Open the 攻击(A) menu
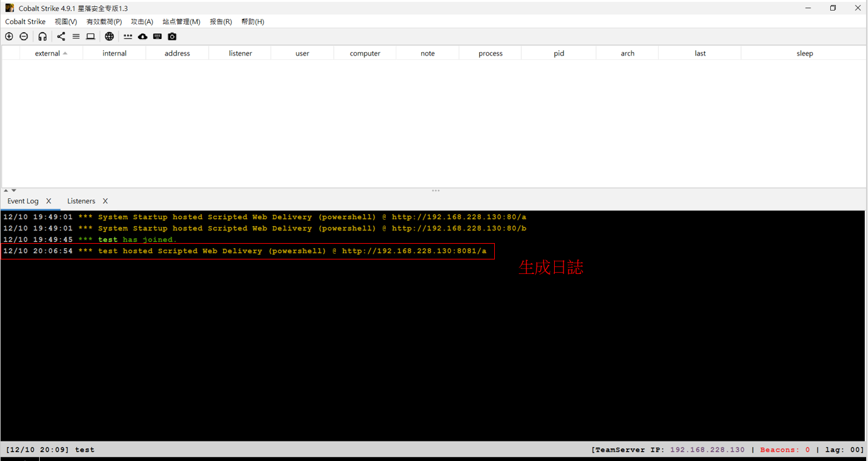This screenshot has height=461, width=868. (x=142, y=21)
